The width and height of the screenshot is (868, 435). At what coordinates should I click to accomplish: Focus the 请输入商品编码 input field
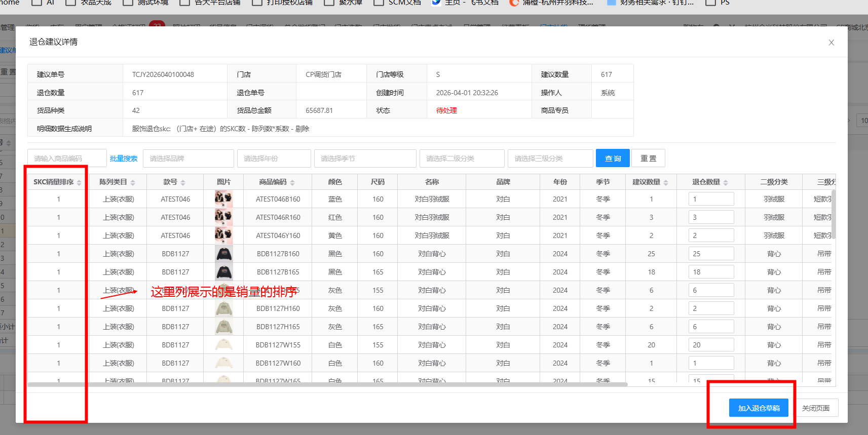(67, 159)
